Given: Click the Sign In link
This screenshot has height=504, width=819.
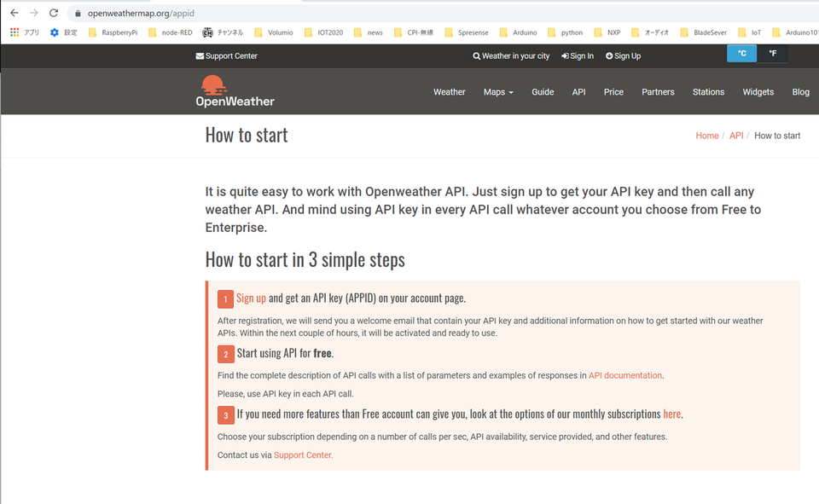Looking at the screenshot, I should click(x=578, y=56).
